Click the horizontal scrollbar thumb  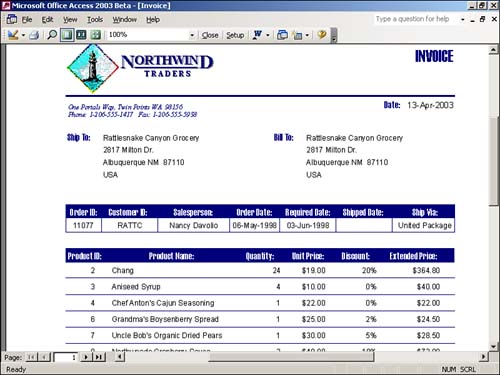pos(291,357)
